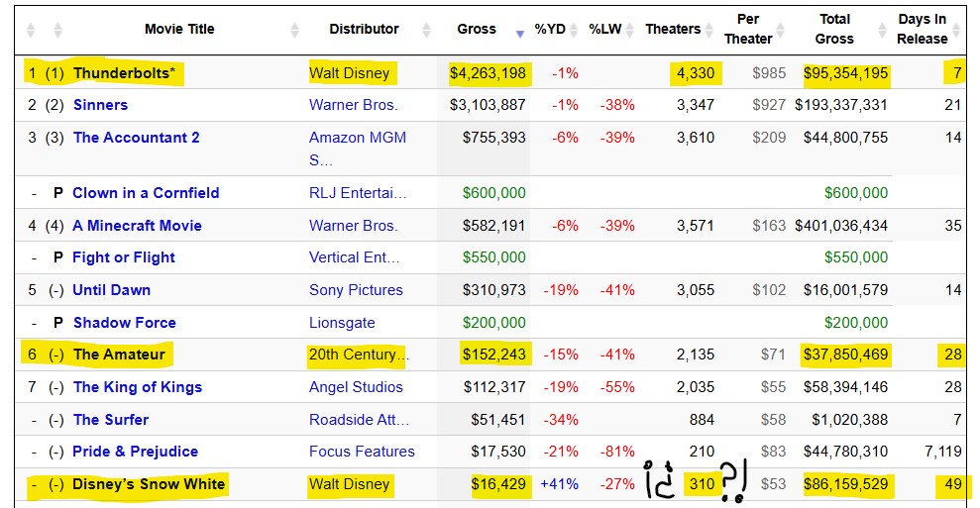Image resolution: width=980 pixels, height=508 pixels.
Task: Click the active Gross sort arrow
Action: pos(520,34)
